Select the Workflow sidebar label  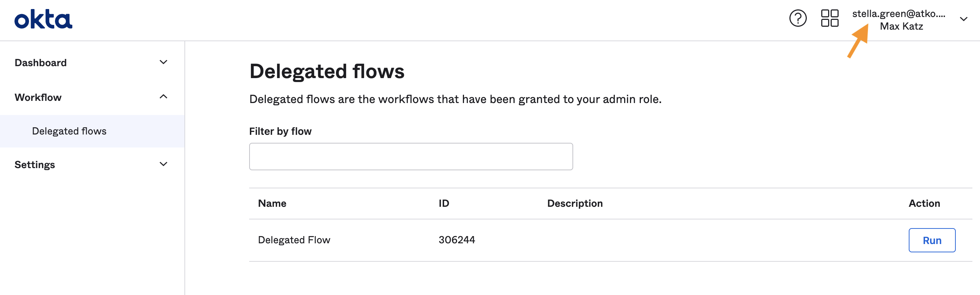coord(38,97)
